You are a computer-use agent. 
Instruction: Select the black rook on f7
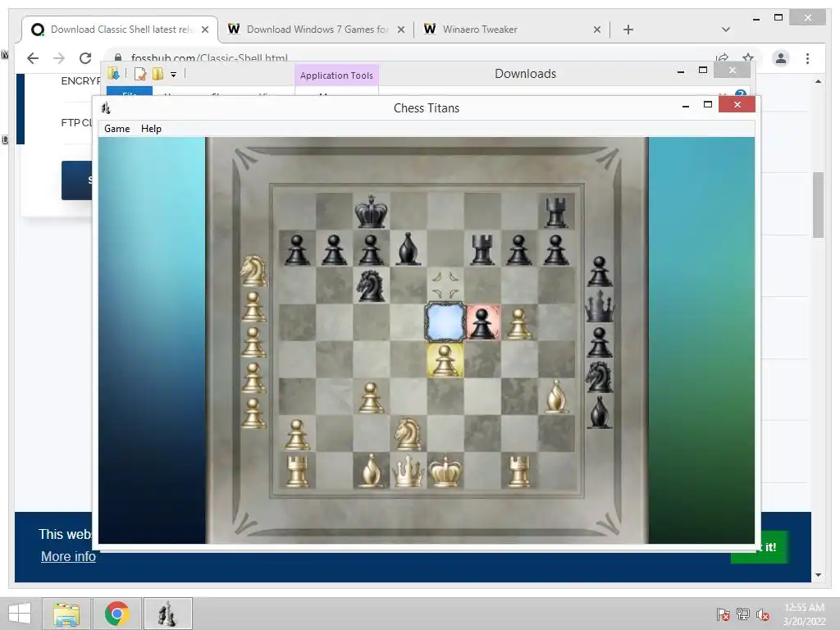482,249
